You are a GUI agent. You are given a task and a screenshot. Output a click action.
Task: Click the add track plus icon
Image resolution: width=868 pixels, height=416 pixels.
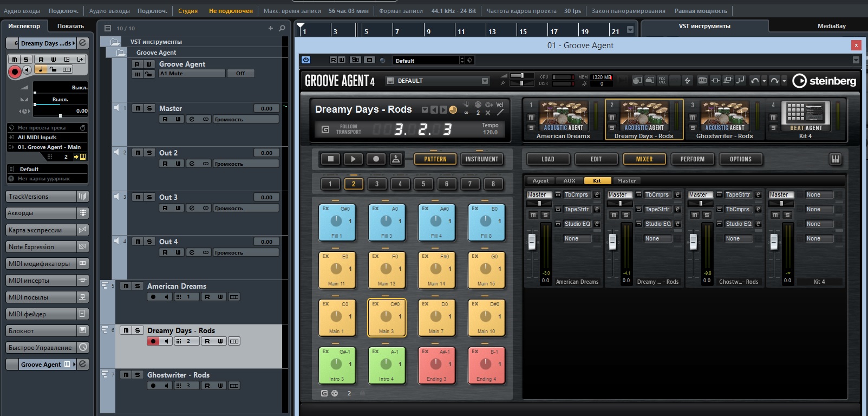271,28
